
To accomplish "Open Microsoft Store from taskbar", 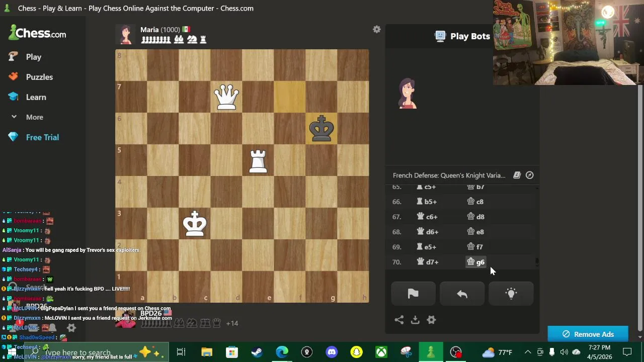I will 232,352.
